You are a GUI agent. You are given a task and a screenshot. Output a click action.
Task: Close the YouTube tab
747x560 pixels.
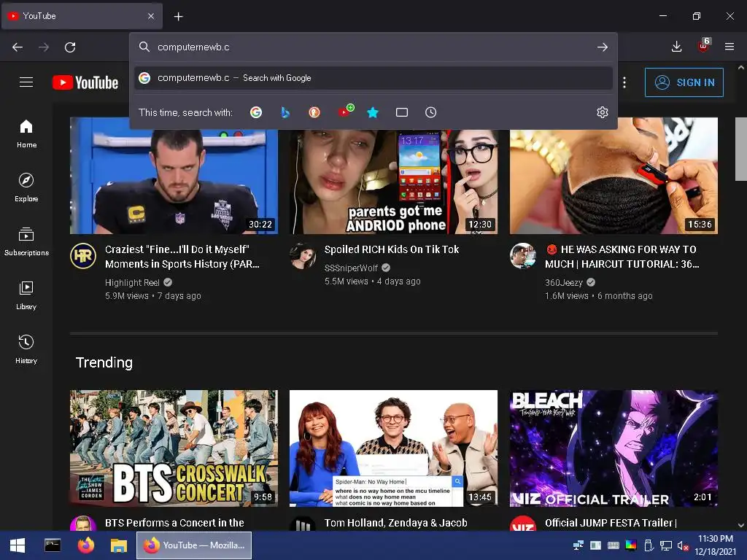[x=150, y=16]
